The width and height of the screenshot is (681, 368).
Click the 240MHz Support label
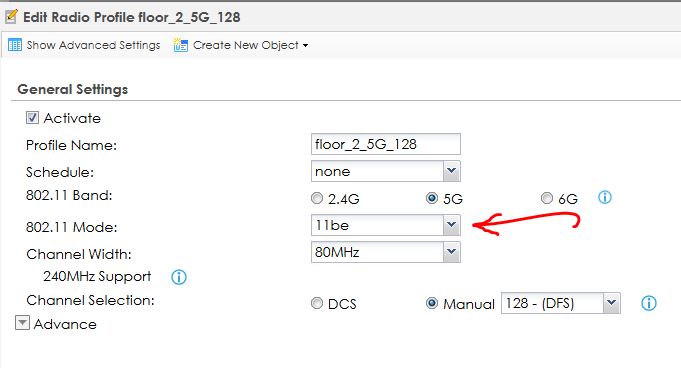(97, 276)
